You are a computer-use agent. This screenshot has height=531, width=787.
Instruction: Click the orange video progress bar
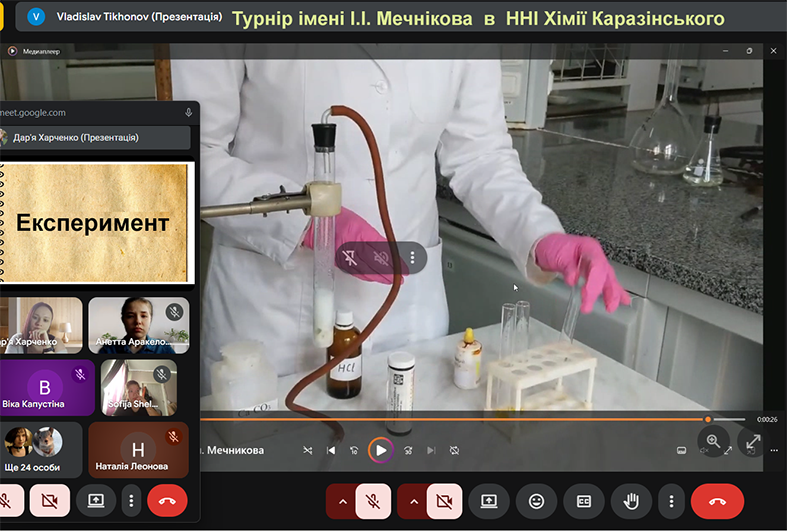[x=450, y=419]
